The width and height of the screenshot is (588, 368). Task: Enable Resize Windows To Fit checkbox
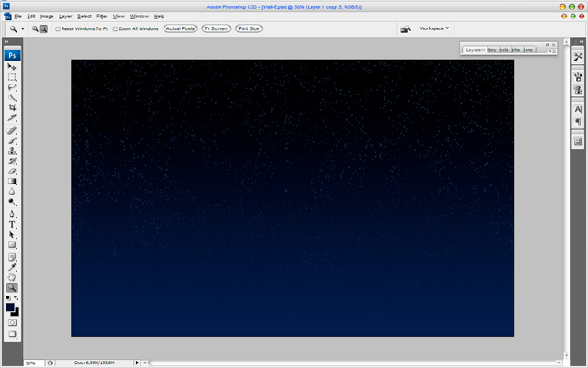[58, 28]
